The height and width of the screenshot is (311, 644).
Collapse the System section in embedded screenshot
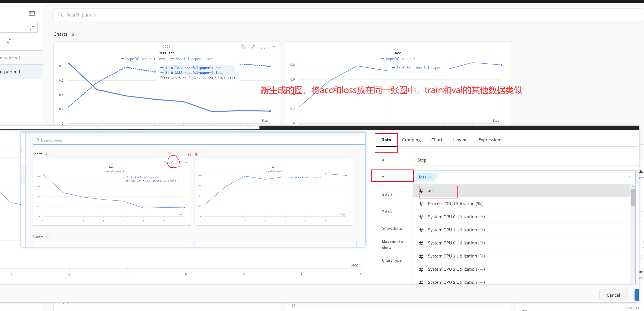pos(30,237)
